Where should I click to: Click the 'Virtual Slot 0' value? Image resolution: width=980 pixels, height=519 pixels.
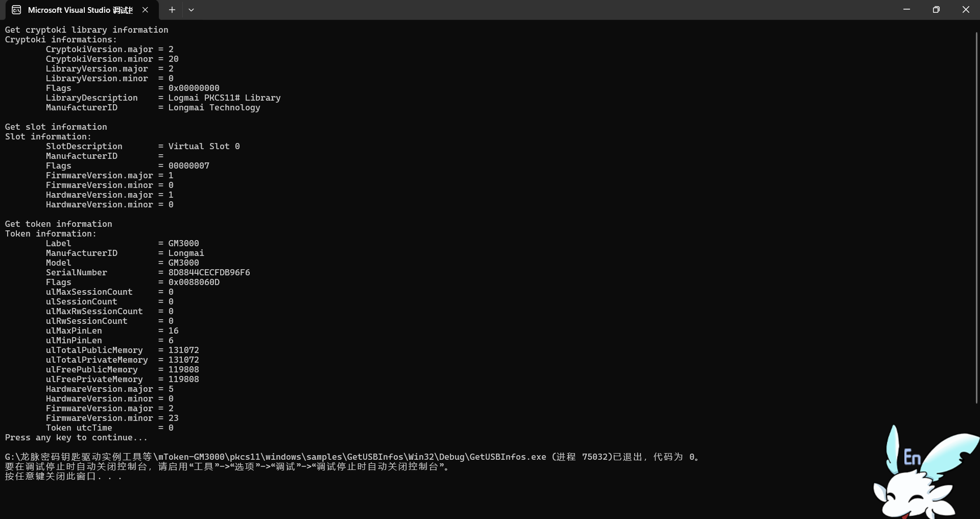pos(204,146)
